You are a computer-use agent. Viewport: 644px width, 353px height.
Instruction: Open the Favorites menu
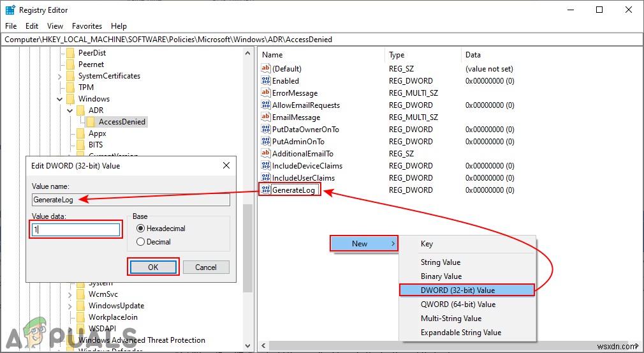click(x=87, y=26)
